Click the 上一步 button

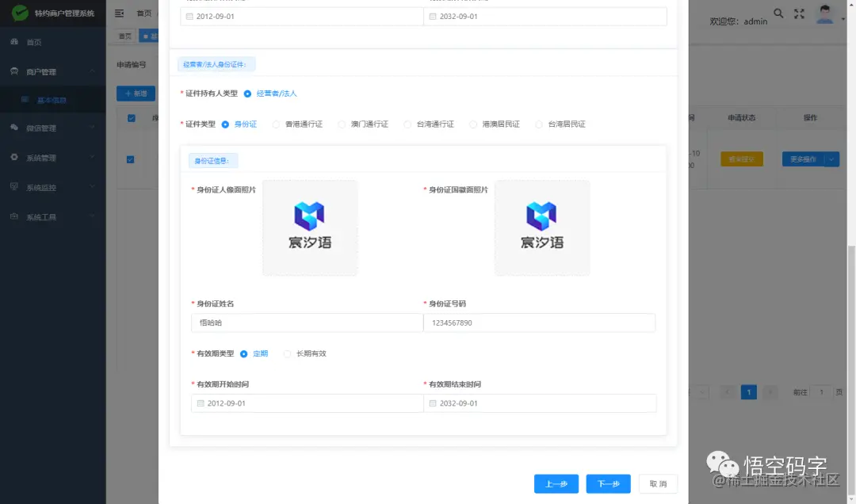(556, 484)
